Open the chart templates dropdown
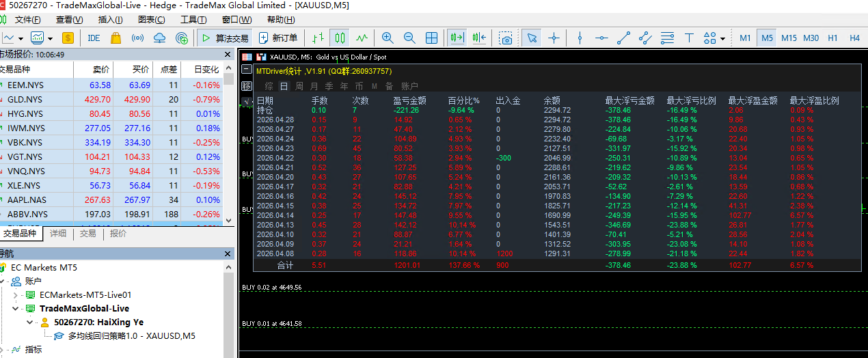This screenshot has width=868, height=358. [49, 39]
